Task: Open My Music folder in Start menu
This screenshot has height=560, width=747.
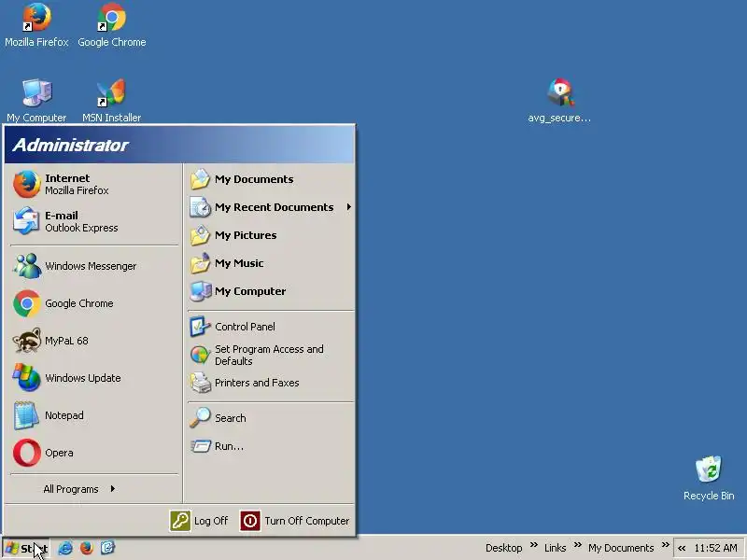Action: click(271, 263)
